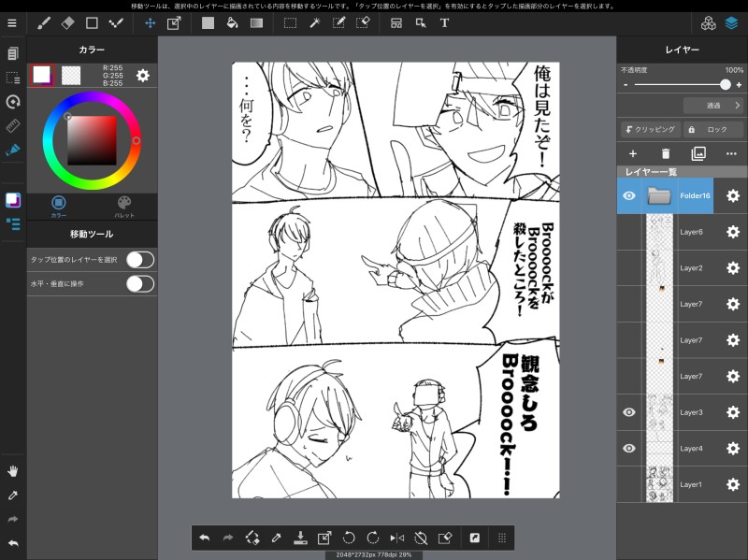Switch to the パレット tab

coord(124,207)
